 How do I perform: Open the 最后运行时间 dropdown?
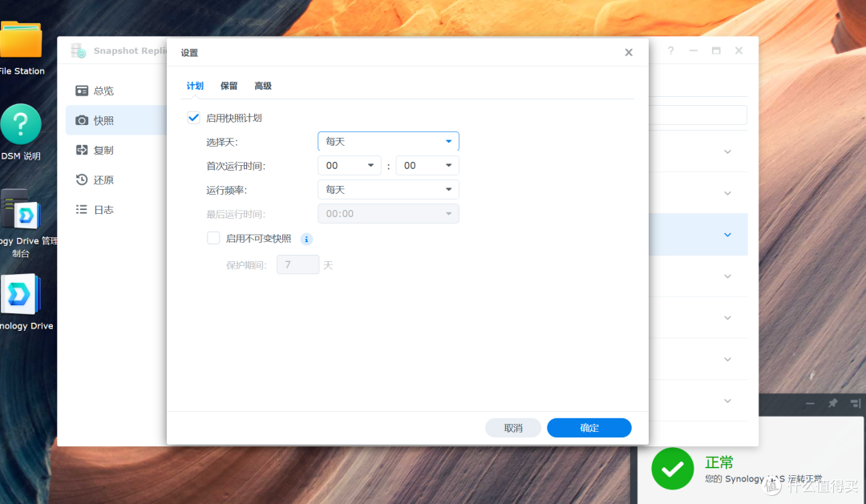tap(388, 214)
